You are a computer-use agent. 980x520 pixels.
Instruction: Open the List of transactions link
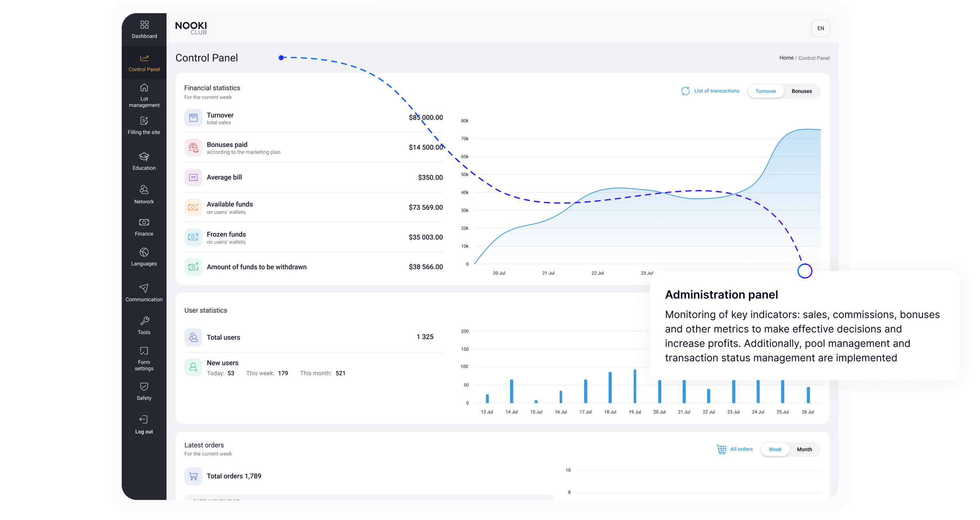pyautogui.click(x=716, y=91)
